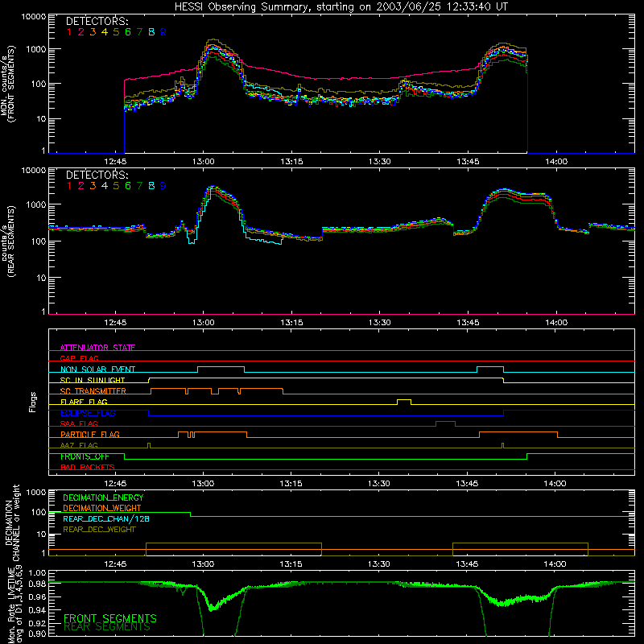Click the HESSI Observing Summary title text
This screenshot has height=644, width=644.
(341, 7)
